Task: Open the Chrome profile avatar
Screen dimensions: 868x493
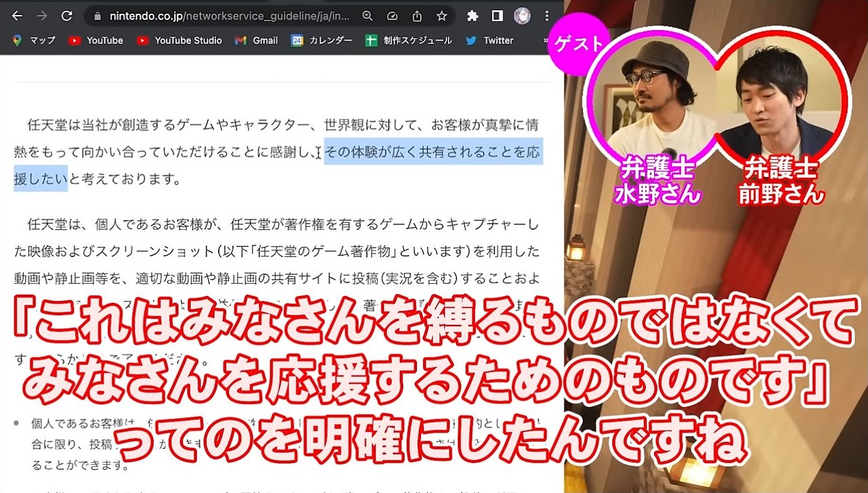Action: [522, 16]
